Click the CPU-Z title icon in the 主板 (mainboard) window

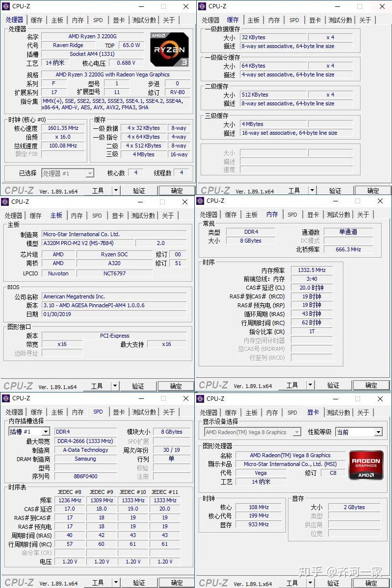5,202
